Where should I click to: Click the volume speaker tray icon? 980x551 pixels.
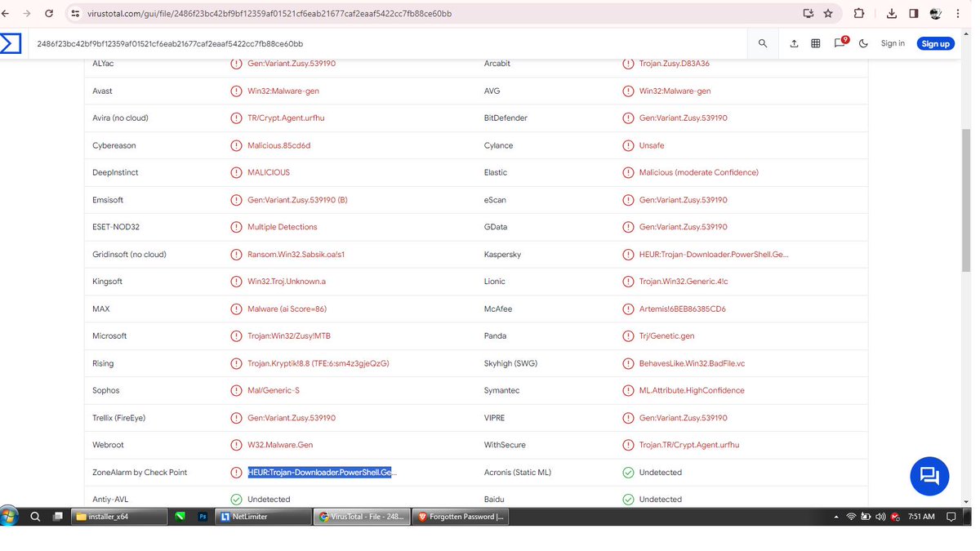[880, 517]
